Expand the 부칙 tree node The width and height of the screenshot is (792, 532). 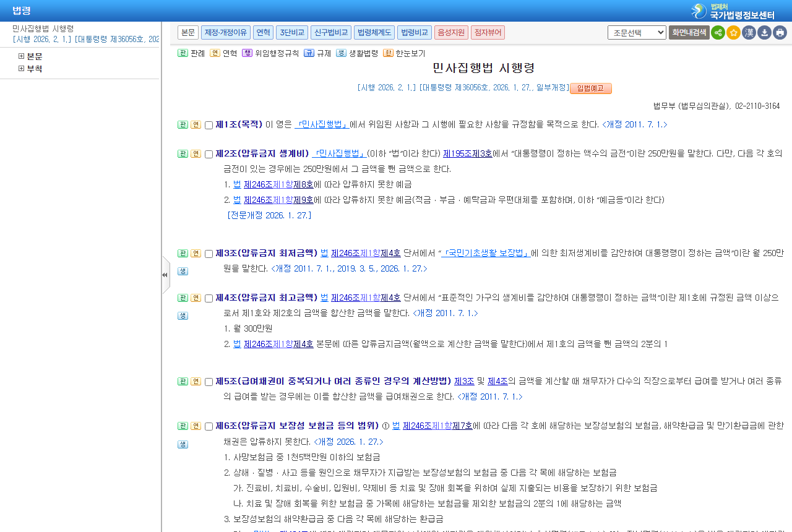coord(22,69)
